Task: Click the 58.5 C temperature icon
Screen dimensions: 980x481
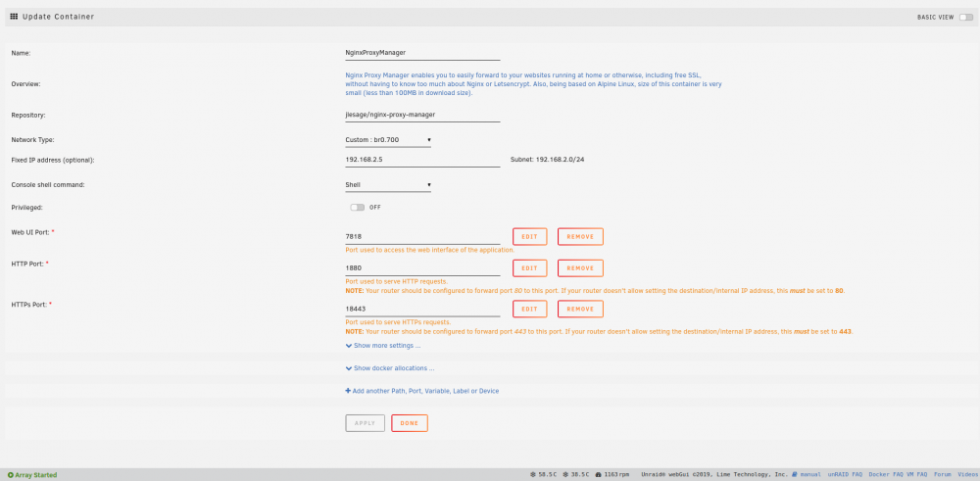Action: pos(533,475)
